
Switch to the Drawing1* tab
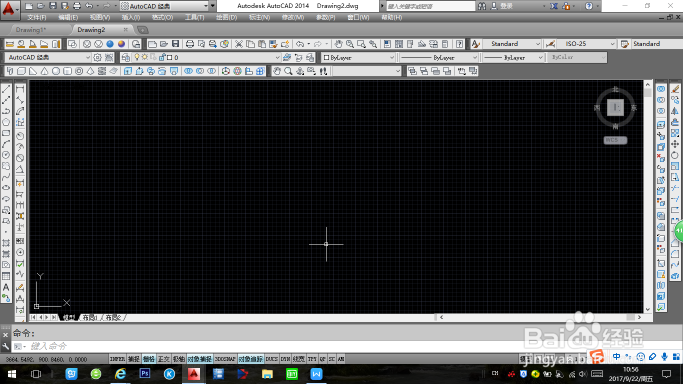click(30, 30)
